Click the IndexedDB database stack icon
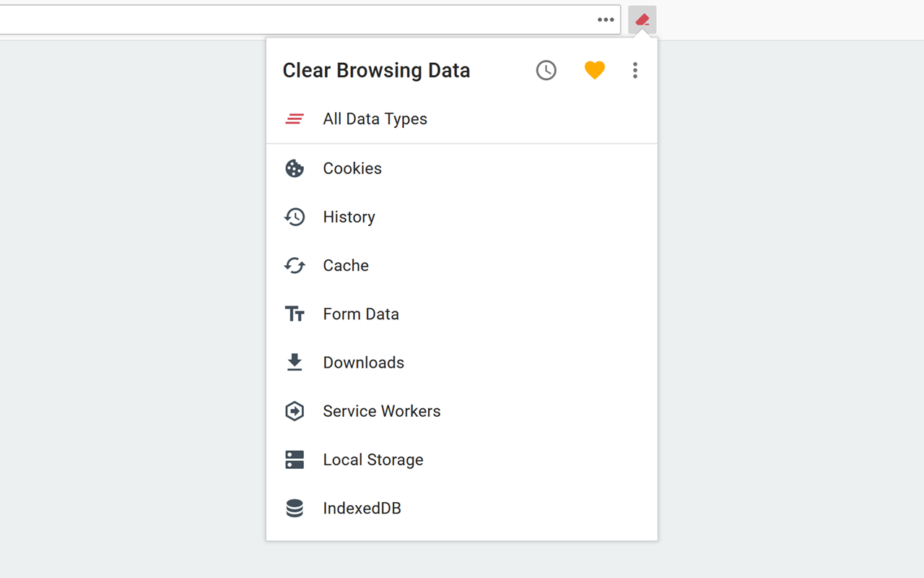This screenshot has height=578, width=924. click(295, 509)
